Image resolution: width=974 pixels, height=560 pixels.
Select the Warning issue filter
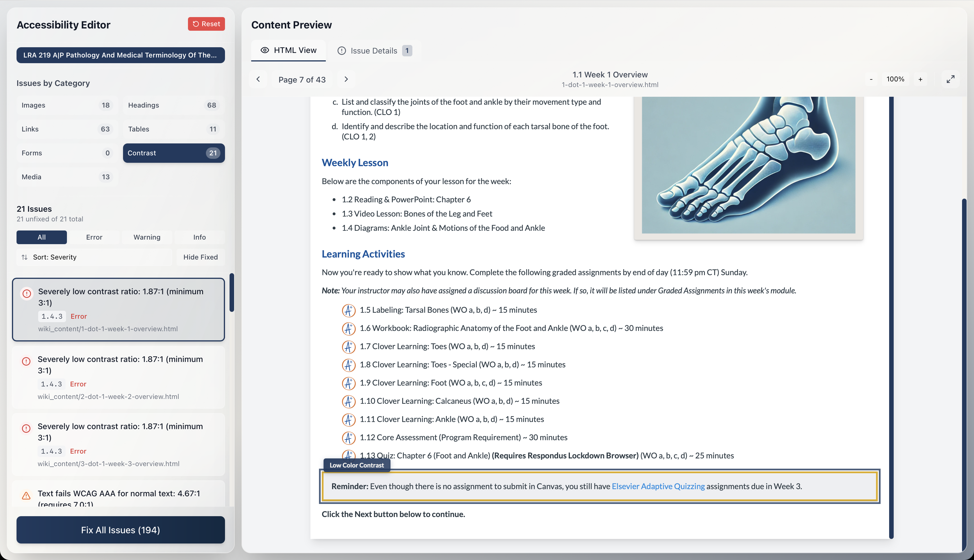[x=147, y=237]
